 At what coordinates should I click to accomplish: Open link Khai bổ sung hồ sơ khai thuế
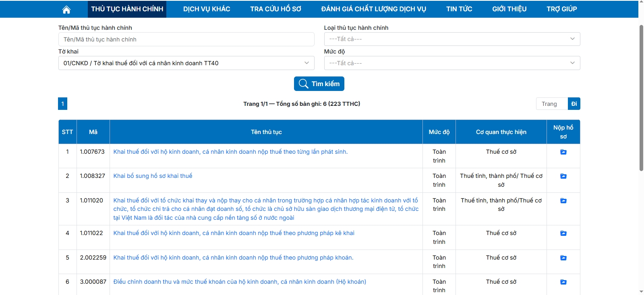tap(153, 176)
